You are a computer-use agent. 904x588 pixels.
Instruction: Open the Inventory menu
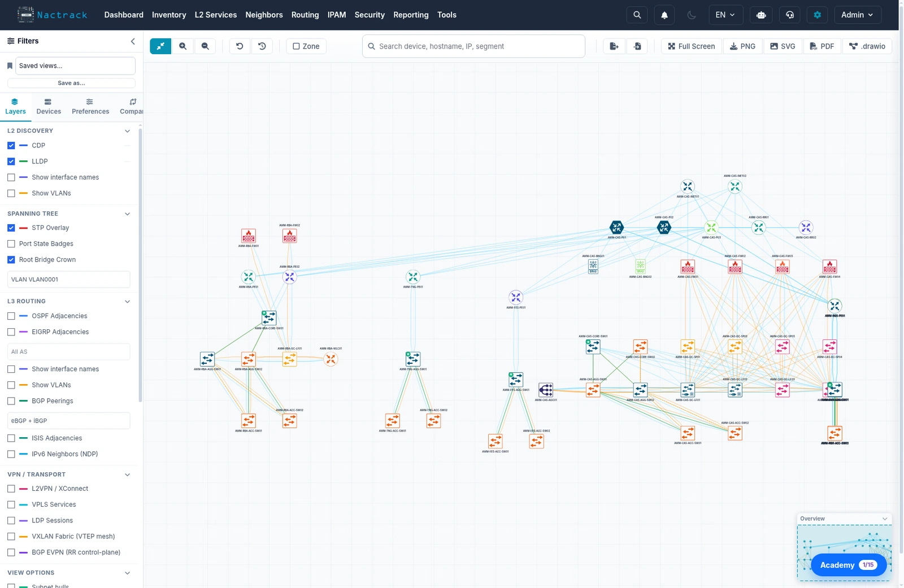tap(169, 15)
